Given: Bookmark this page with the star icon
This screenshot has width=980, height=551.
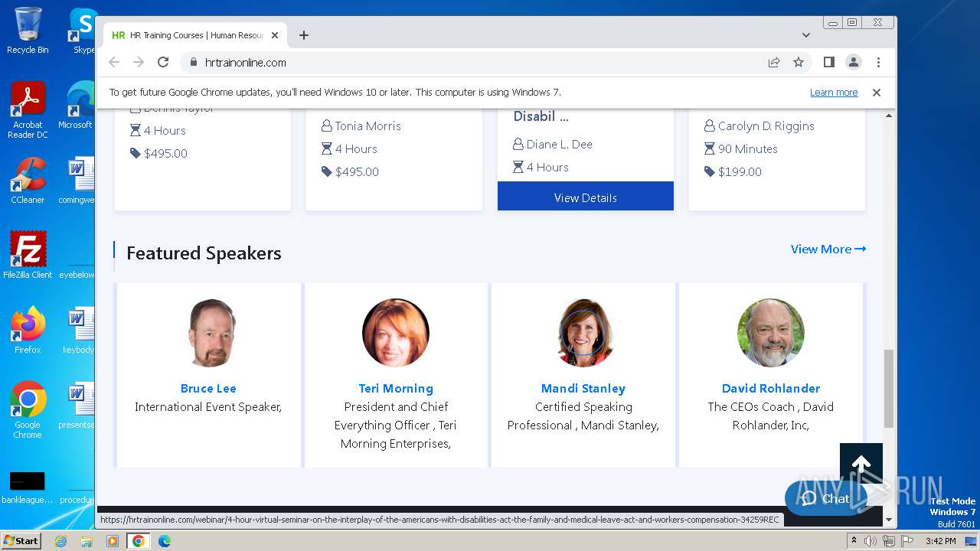Looking at the screenshot, I should tap(799, 63).
